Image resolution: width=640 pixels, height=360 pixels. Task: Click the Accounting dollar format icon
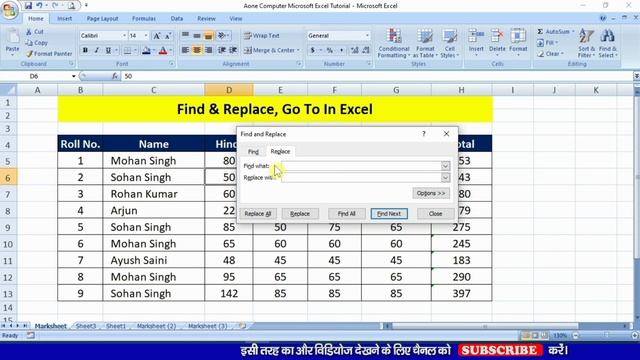(x=313, y=50)
